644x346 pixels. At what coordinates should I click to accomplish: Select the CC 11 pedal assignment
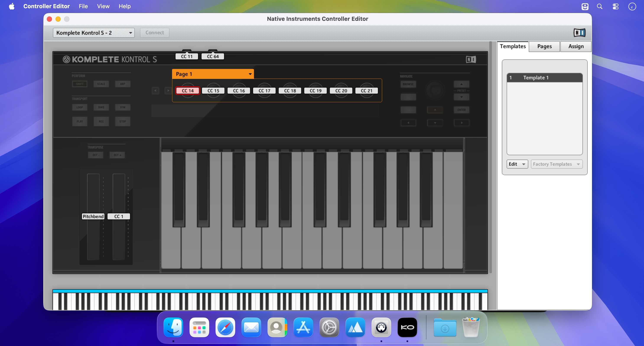click(187, 56)
